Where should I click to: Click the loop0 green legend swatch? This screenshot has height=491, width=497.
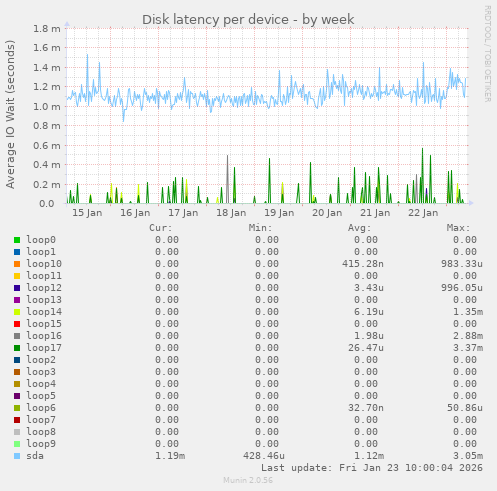click(x=17, y=240)
